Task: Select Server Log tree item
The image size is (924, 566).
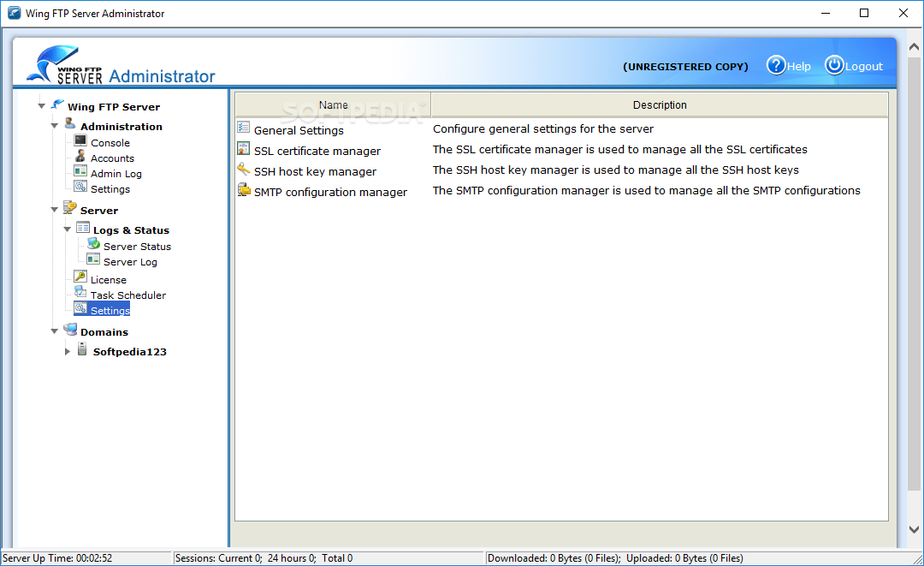Action: coord(130,262)
